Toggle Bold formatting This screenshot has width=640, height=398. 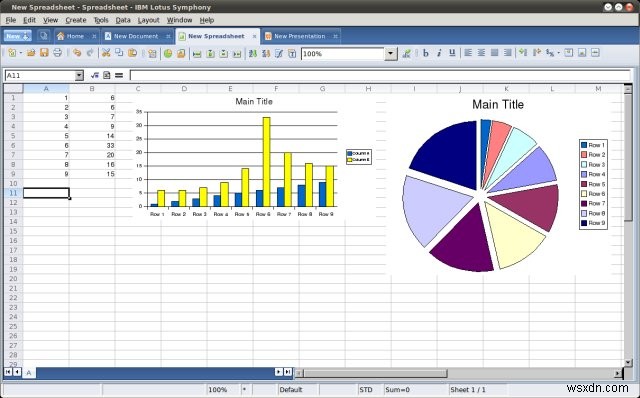click(426, 53)
